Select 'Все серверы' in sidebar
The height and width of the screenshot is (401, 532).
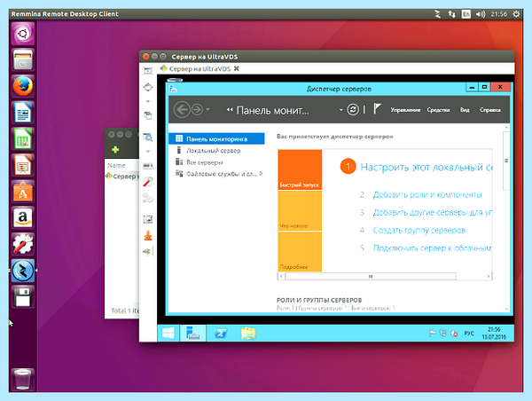(204, 162)
